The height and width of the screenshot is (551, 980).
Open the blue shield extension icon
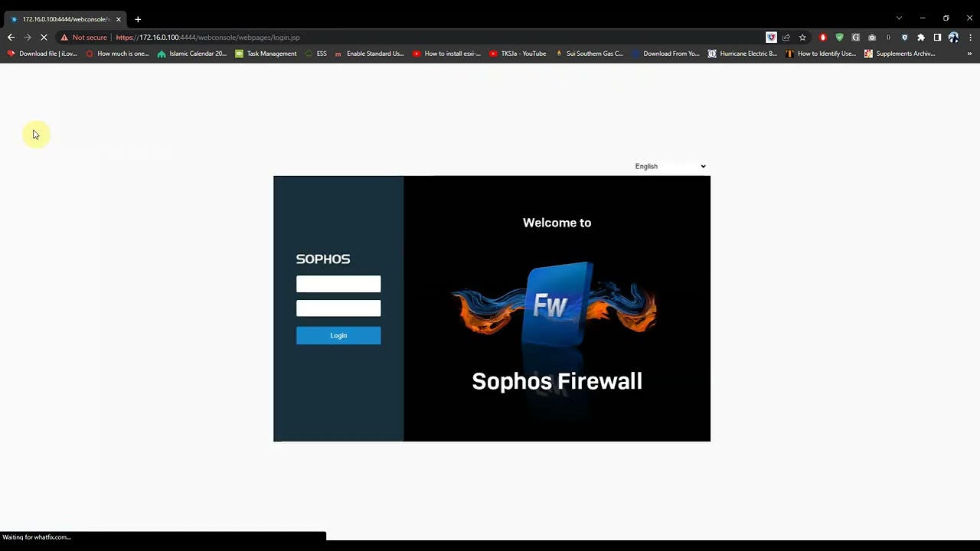[x=771, y=37]
